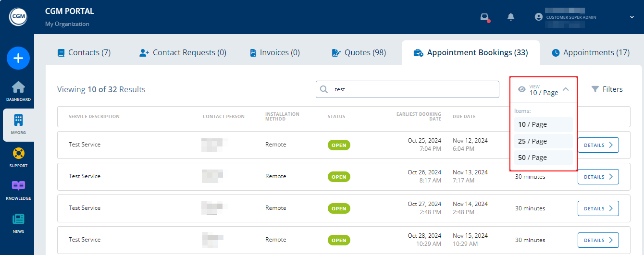
Task: Click 'Test Service' in Oct 25 row
Action: 85,145
